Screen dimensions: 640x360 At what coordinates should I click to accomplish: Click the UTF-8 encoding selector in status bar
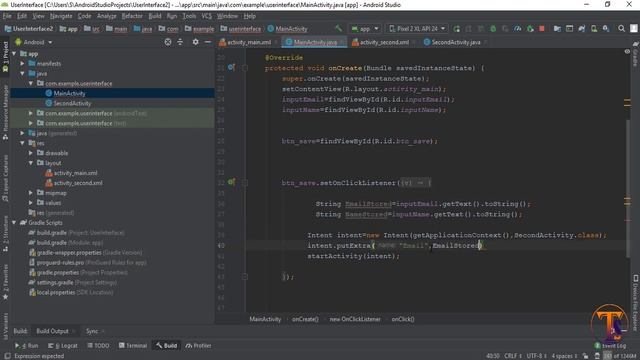click(537, 356)
